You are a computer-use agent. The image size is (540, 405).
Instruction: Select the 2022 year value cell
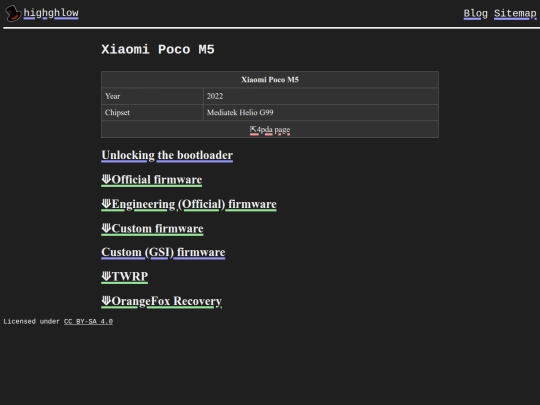coord(321,96)
